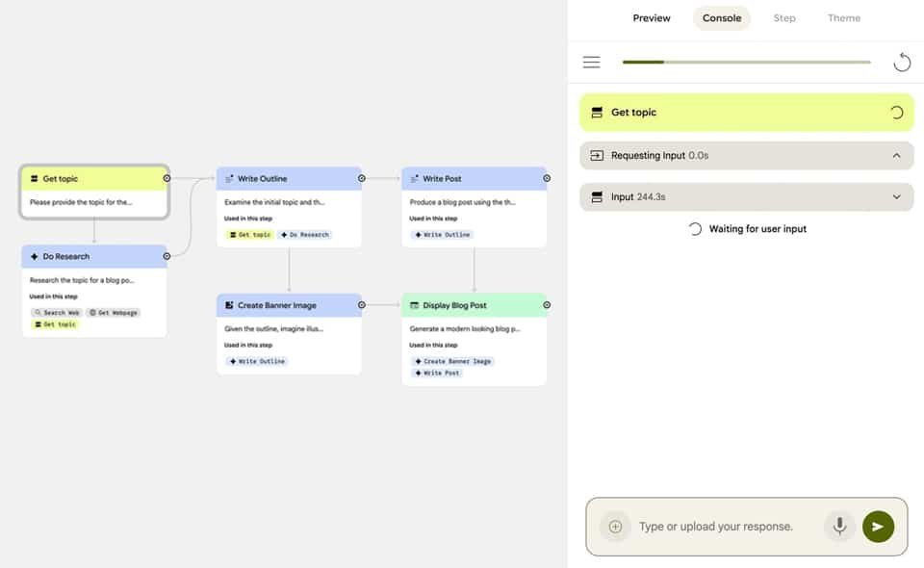Click the output port on Write Outline node
The height and width of the screenshot is (568, 924).
click(362, 178)
